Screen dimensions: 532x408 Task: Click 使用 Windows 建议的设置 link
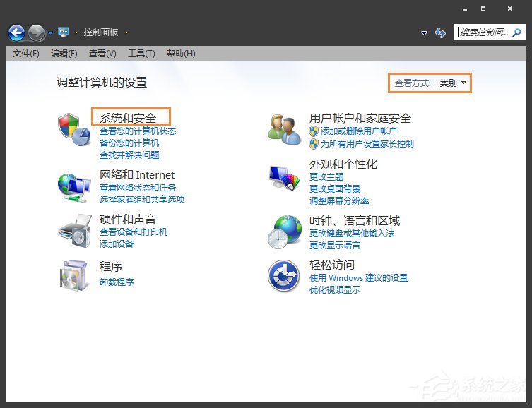click(359, 278)
